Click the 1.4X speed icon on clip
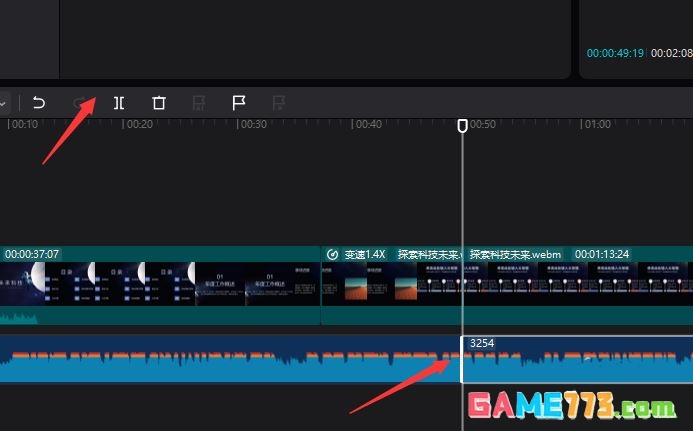 point(332,254)
